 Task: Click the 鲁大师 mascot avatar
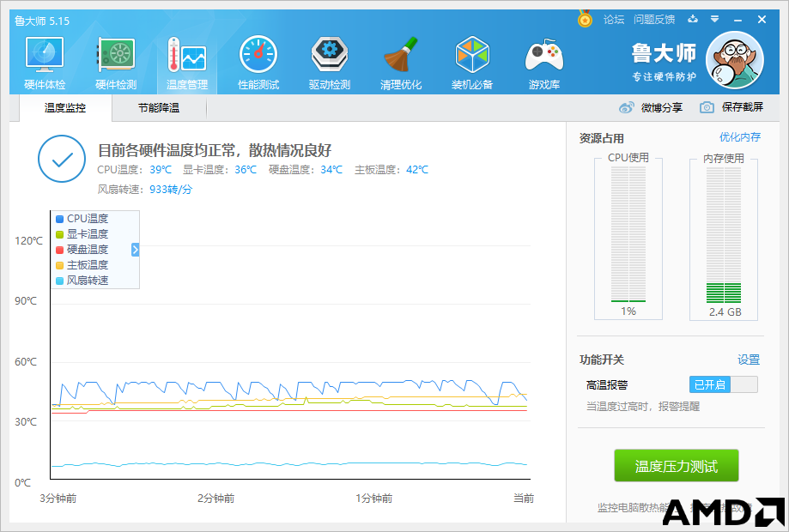(735, 60)
